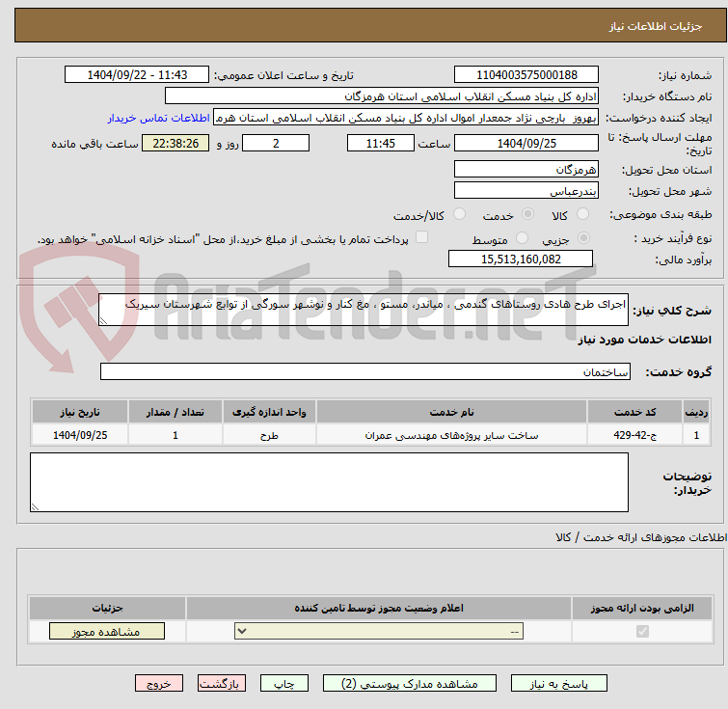Open 'مشاهده مجوز' permit details
Viewport: 728px width, 709px height.
107,632
